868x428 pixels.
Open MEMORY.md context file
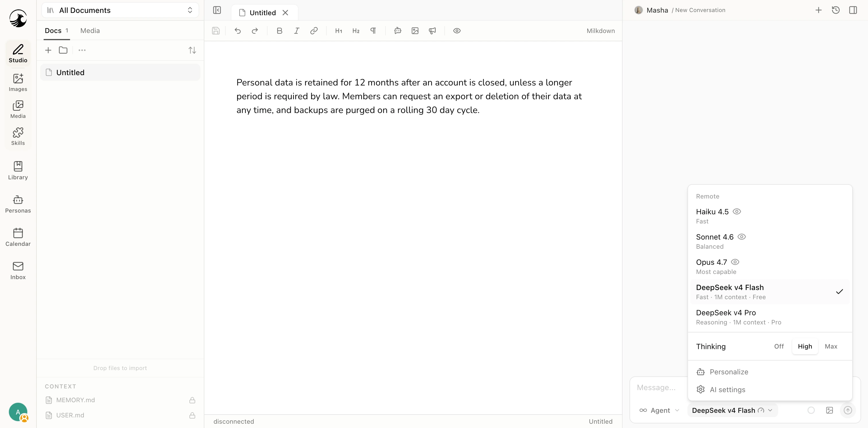point(120,400)
